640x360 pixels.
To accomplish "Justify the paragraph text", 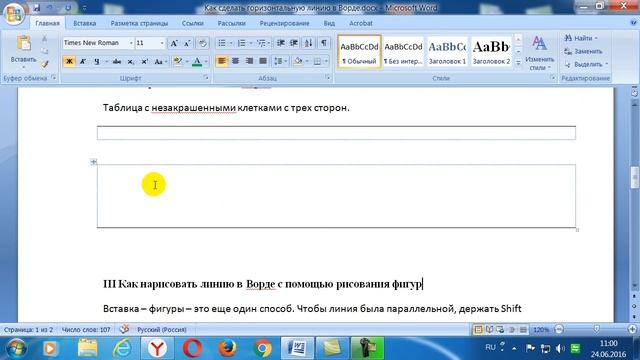I will point(263,61).
